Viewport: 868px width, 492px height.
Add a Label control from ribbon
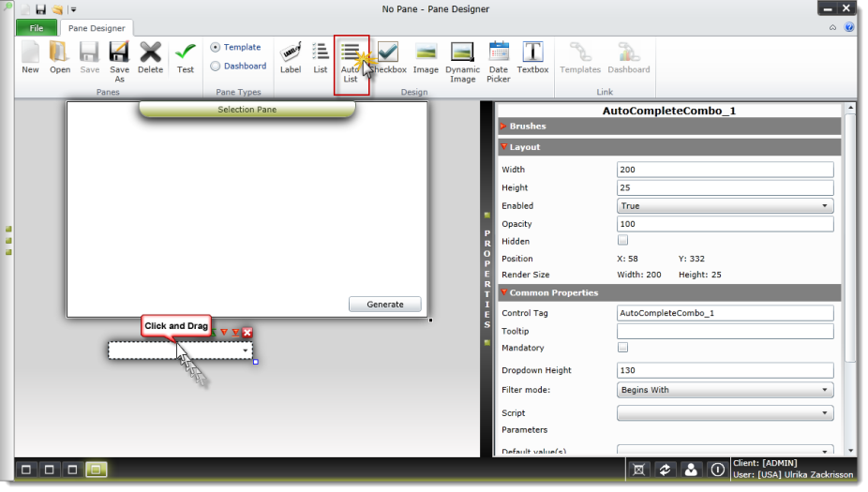(x=290, y=57)
